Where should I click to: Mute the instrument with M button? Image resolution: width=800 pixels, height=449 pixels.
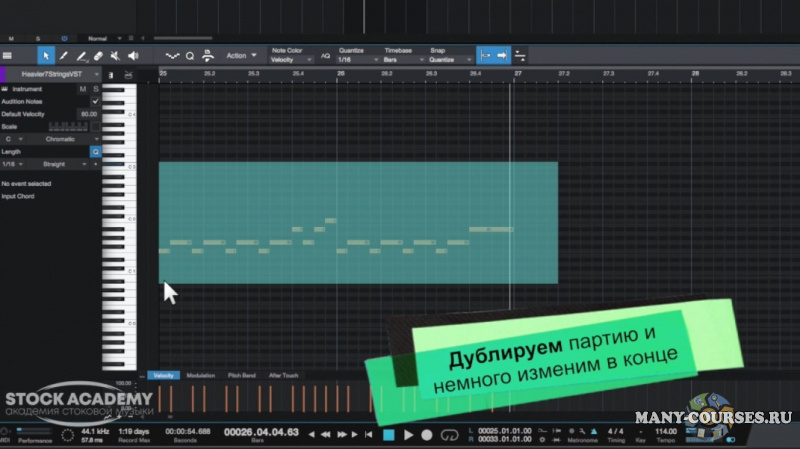coord(83,89)
